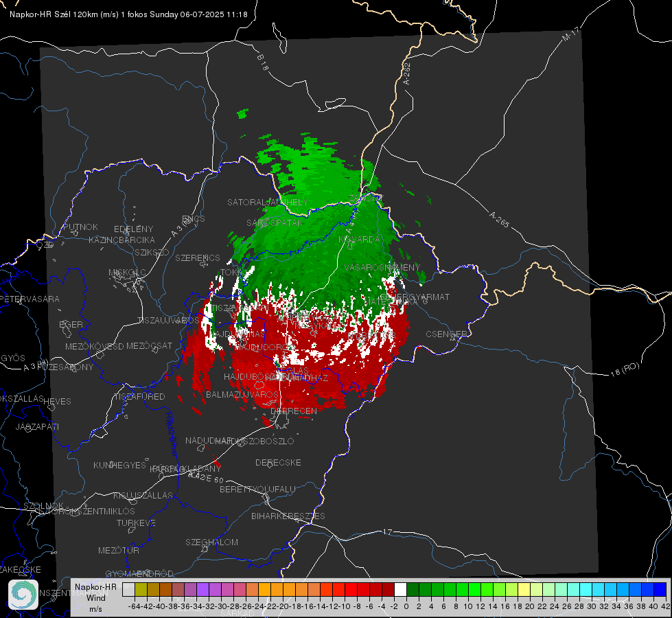Click the TÚRKEVE city label

[x=136, y=523]
